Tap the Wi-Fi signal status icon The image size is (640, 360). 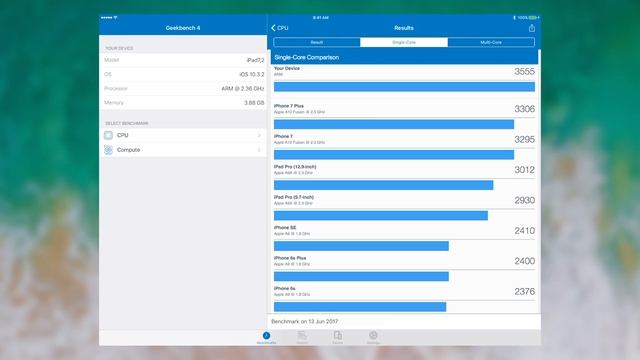(x=116, y=18)
